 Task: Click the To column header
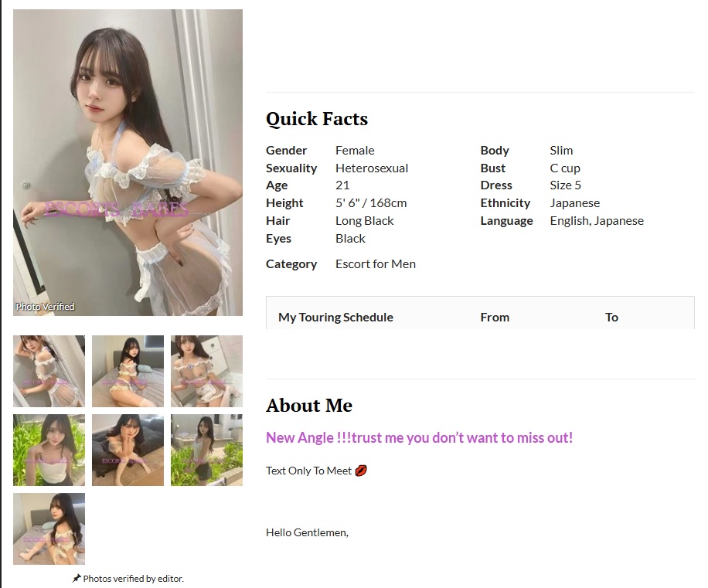point(611,318)
